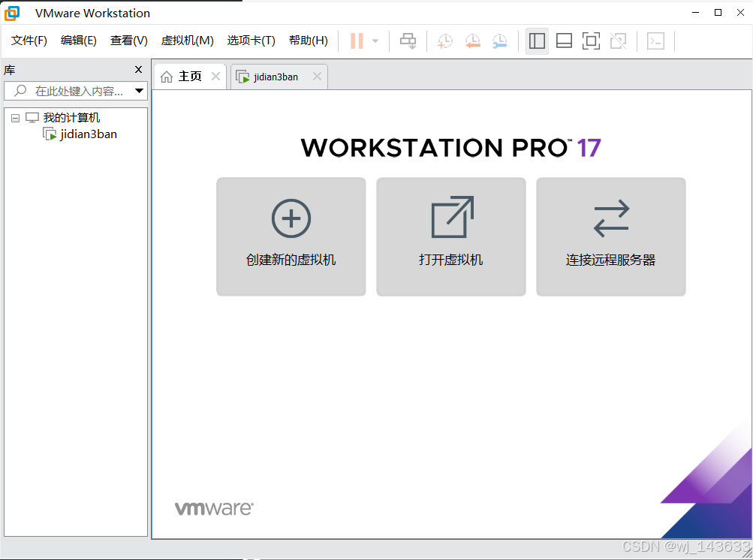This screenshot has width=753, height=560.
Task: Open the 文件(F) menu
Action: pos(29,41)
